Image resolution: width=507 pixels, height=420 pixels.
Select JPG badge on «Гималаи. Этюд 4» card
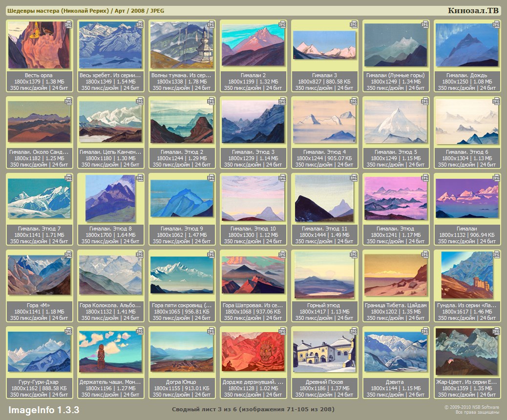pos(354,101)
